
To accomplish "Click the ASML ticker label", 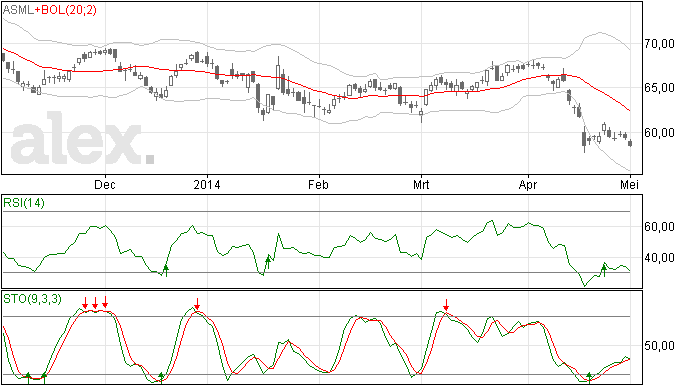I will pyautogui.click(x=18, y=9).
